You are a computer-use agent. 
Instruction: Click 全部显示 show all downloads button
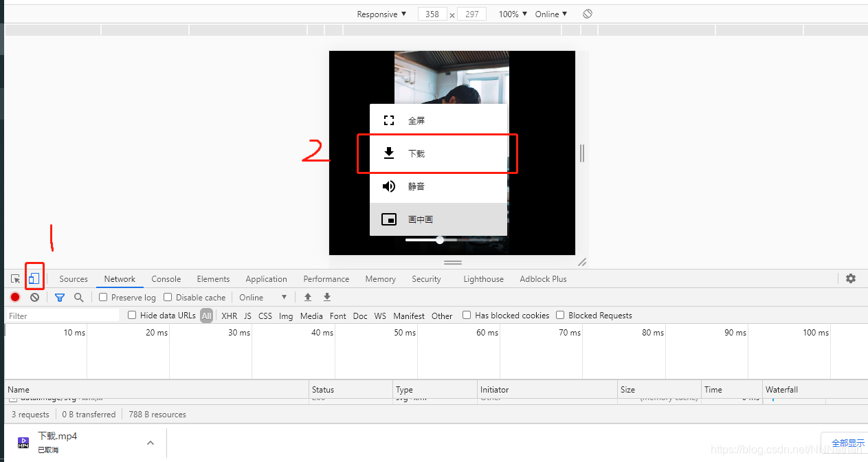tap(845, 443)
